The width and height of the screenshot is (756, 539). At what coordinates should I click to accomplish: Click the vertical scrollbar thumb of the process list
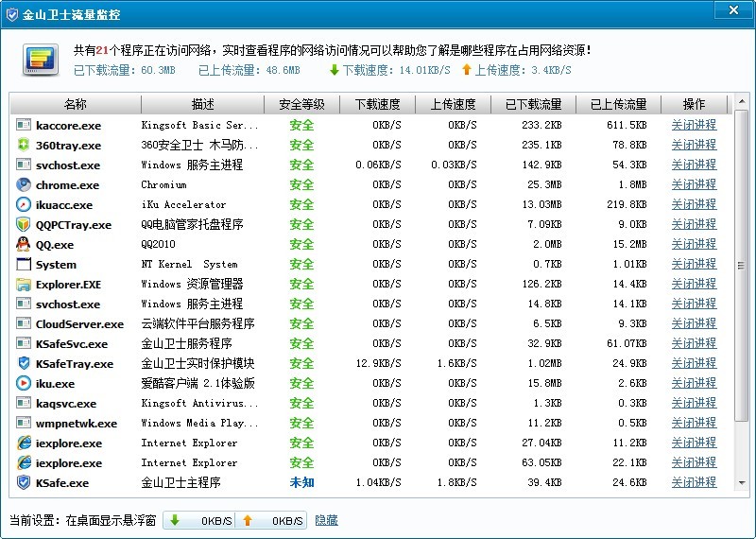coord(742,265)
